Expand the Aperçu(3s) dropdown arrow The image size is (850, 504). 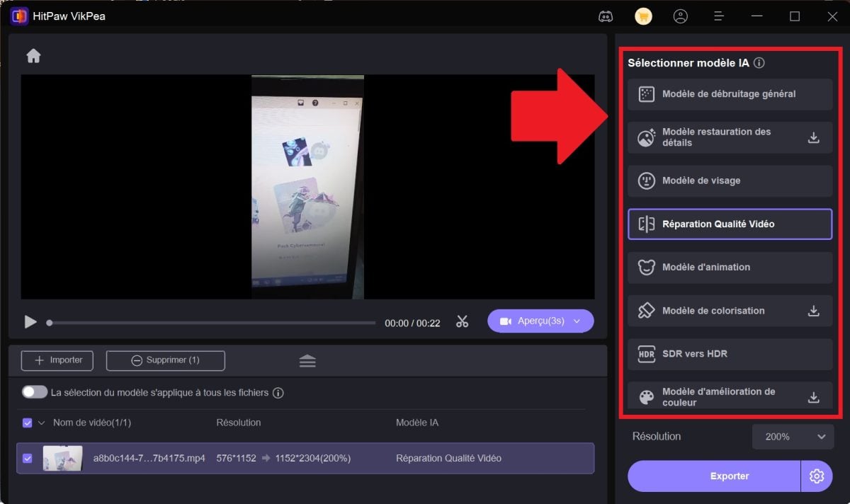pyautogui.click(x=577, y=321)
